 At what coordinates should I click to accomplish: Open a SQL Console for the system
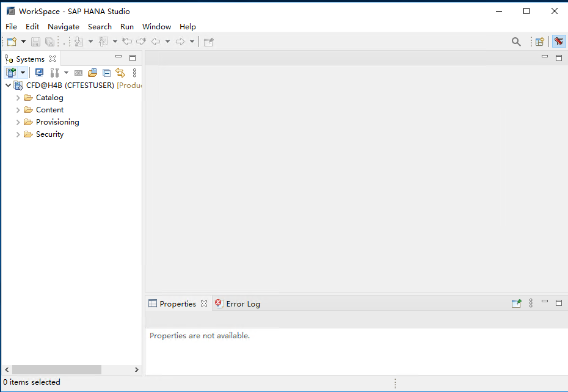coord(79,72)
